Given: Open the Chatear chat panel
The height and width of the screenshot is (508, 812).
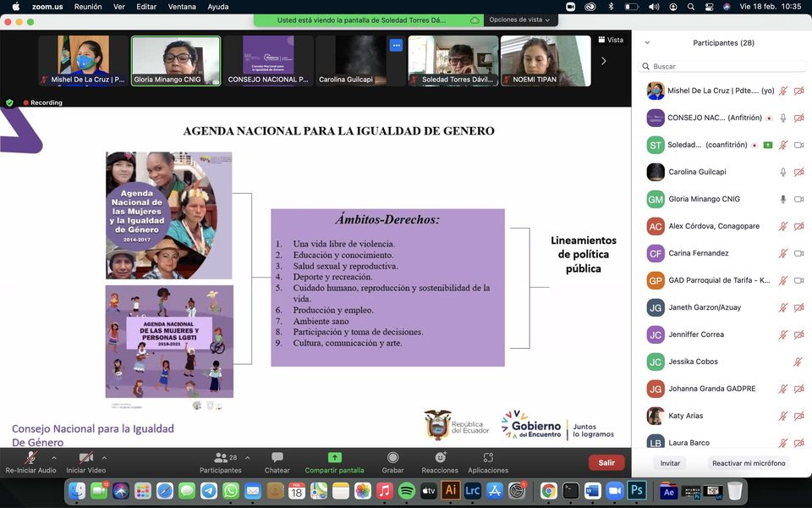Looking at the screenshot, I should point(277,458).
